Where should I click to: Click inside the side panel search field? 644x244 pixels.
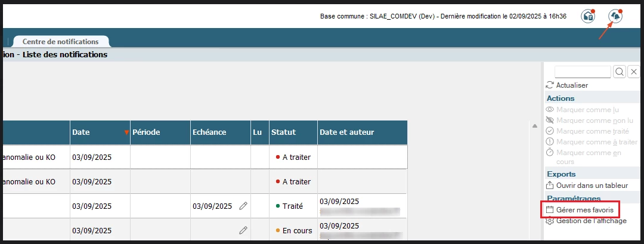coord(583,72)
